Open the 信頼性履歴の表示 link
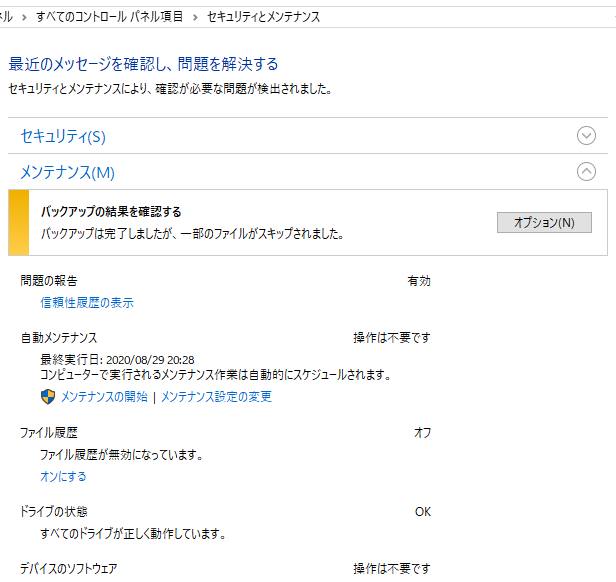 click(x=87, y=303)
